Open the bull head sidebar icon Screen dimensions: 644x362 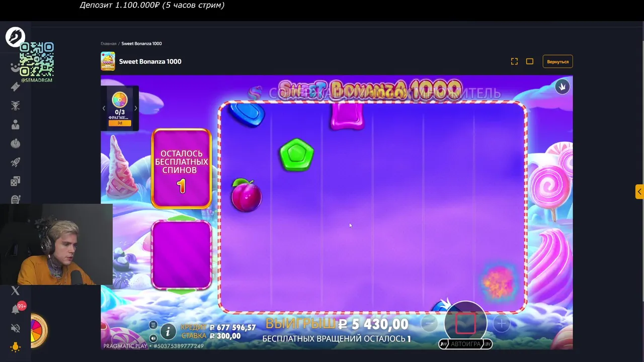pos(15,106)
